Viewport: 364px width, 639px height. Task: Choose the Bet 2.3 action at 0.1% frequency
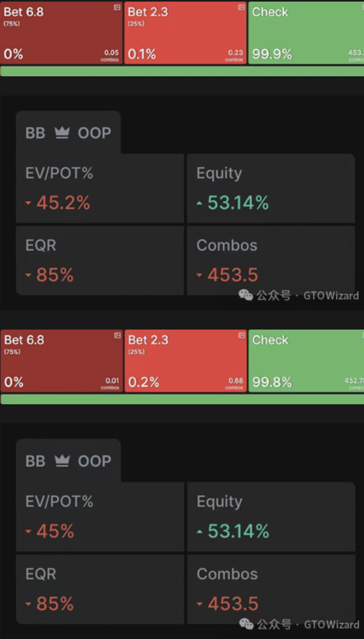coord(185,32)
